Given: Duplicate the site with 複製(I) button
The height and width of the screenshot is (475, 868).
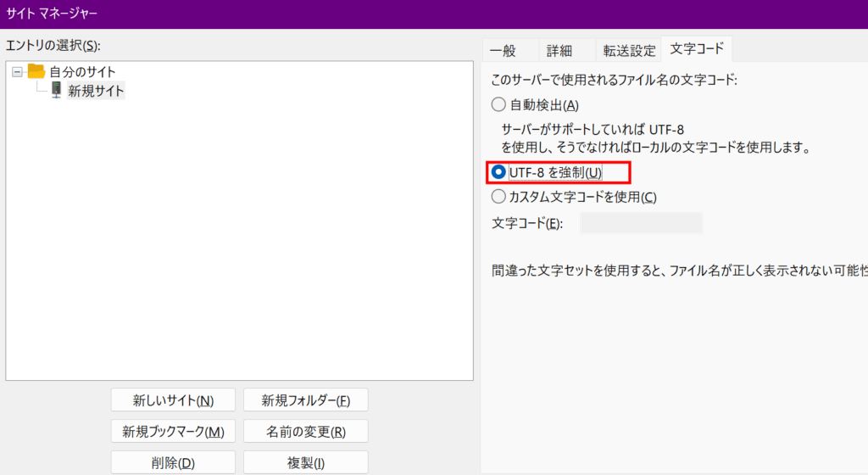Looking at the screenshot, I should (x=305, y=462).
